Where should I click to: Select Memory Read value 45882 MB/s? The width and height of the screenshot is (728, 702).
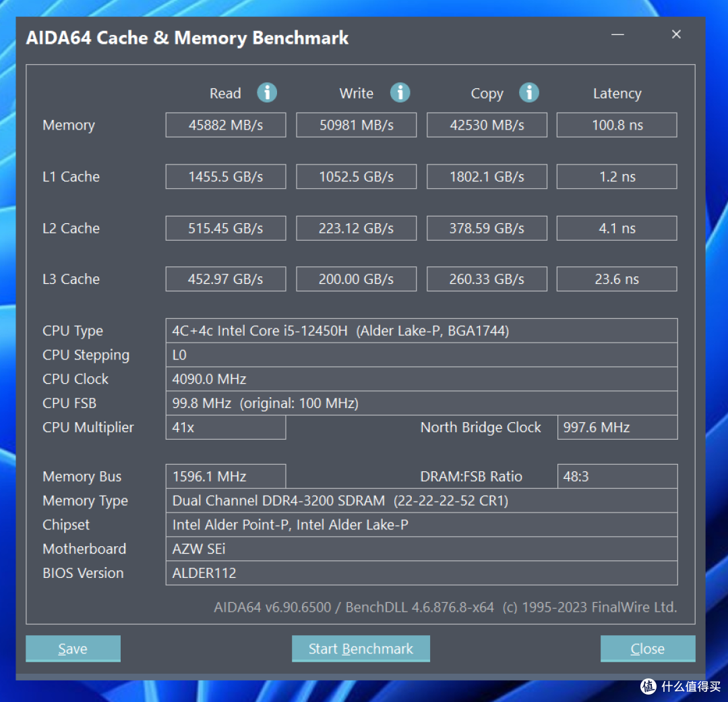pyautogui.click(x=226, y=125)
